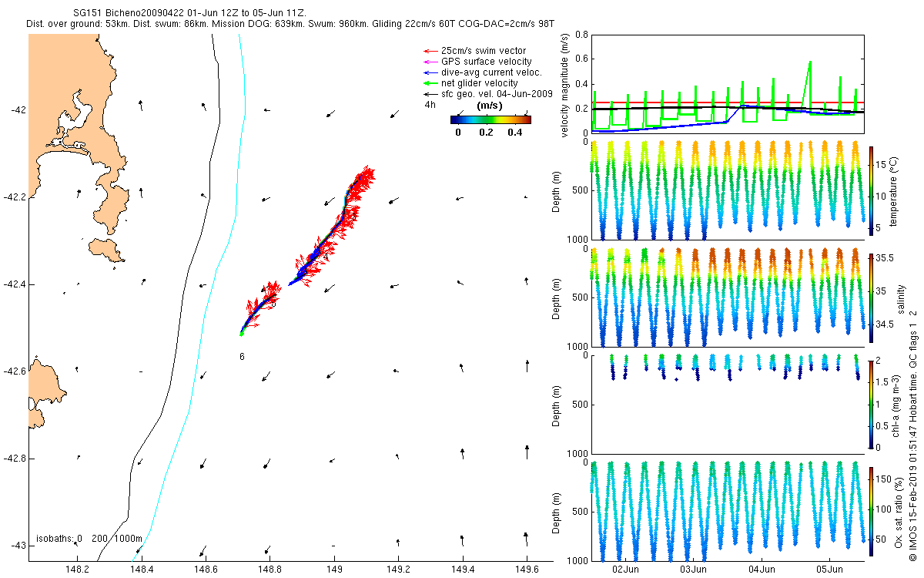924x578 pixels.
Task: Click the '34.5' salinity colorbar tick
Action: coord(884,324)
